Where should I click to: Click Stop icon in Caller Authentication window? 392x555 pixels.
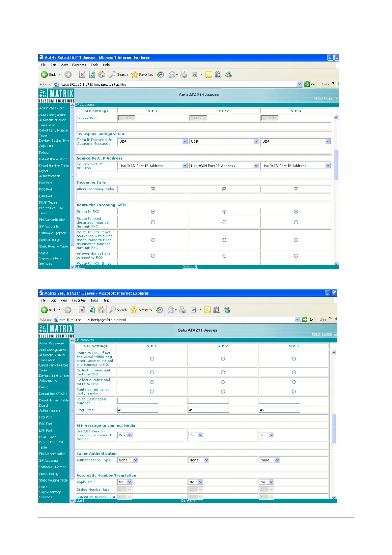(82, 310)
